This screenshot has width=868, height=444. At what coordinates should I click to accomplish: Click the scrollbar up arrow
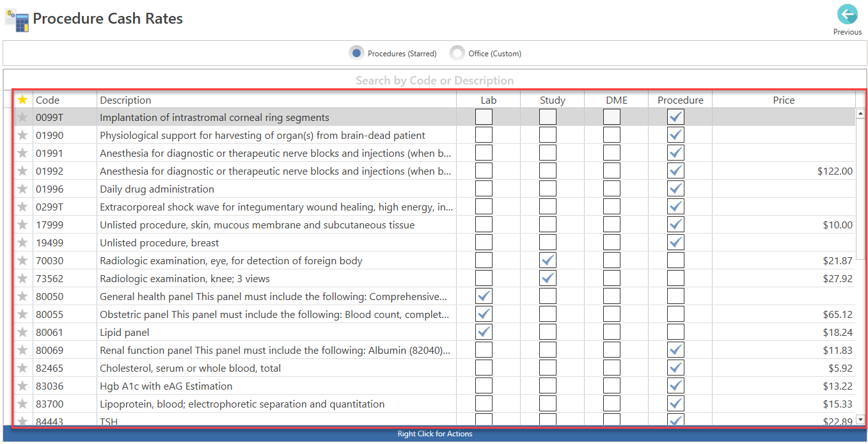point(860,113)
